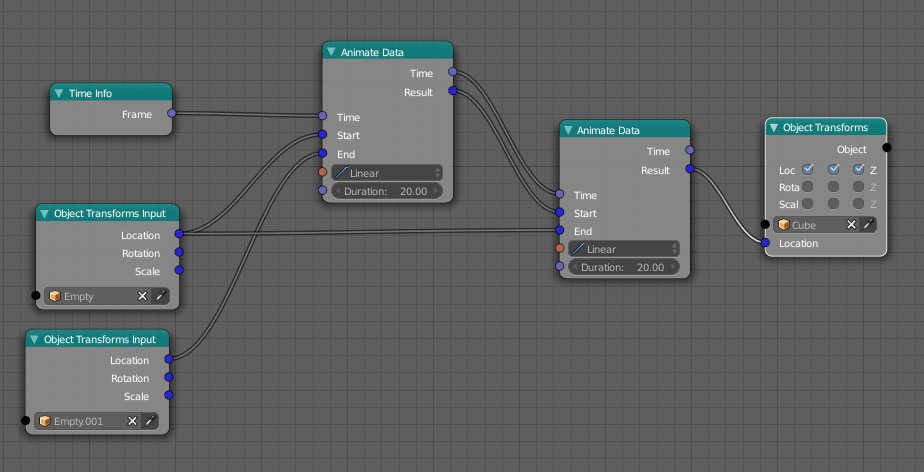The image size is (924, 472).
Task: Click Result output socket of first Animate Data
Action: click(x=453, y=91)
